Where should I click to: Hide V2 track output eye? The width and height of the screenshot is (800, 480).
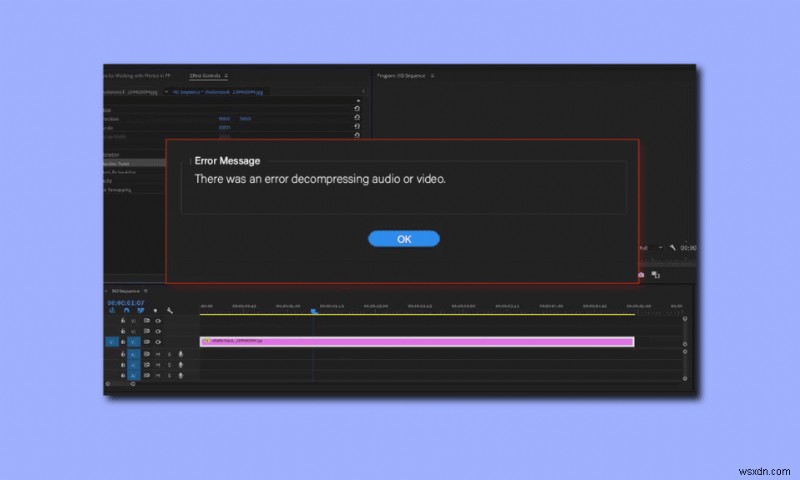tap(158, 331)
